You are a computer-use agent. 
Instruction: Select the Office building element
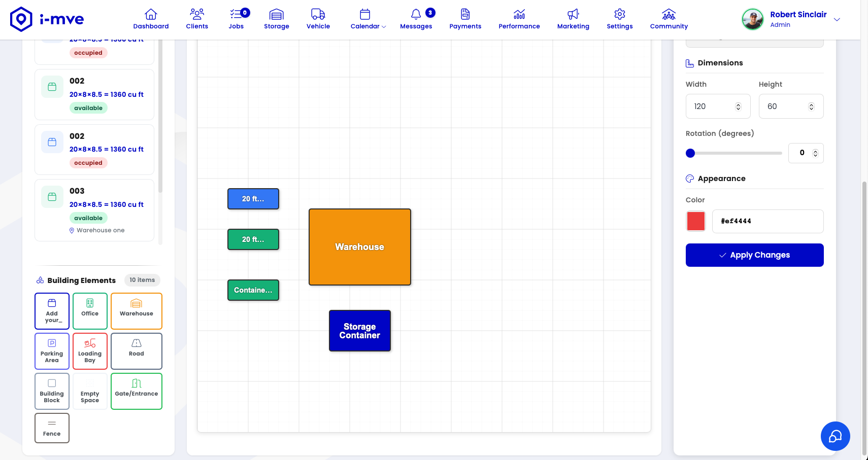tap(90, 311)
